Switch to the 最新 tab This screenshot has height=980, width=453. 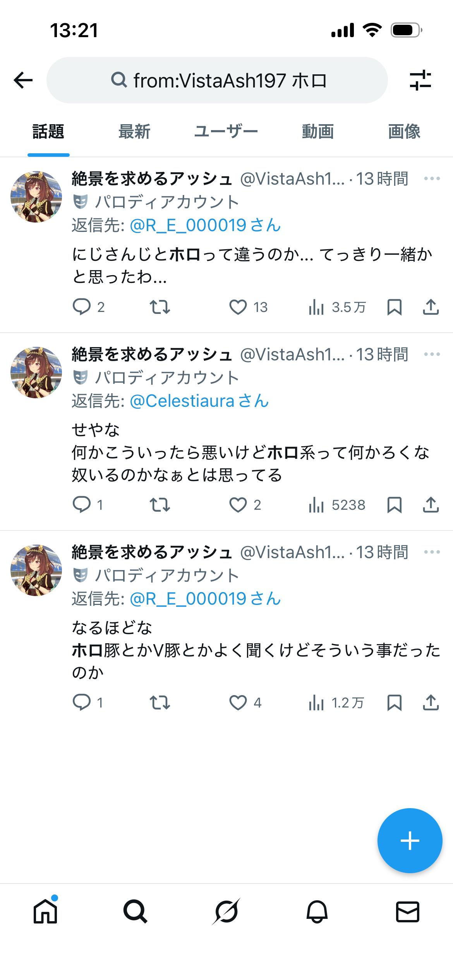coord(134,132)
